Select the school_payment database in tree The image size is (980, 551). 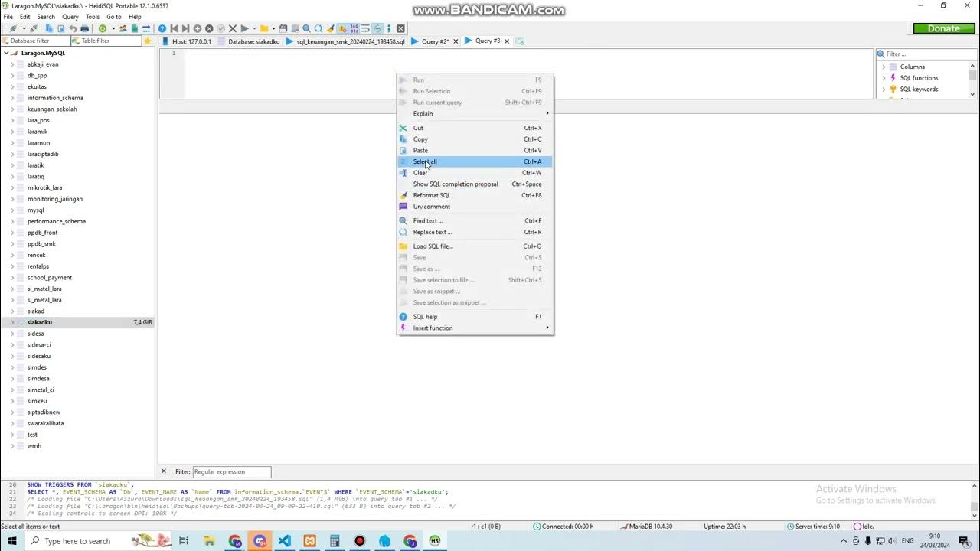click(x=50, y=277)
